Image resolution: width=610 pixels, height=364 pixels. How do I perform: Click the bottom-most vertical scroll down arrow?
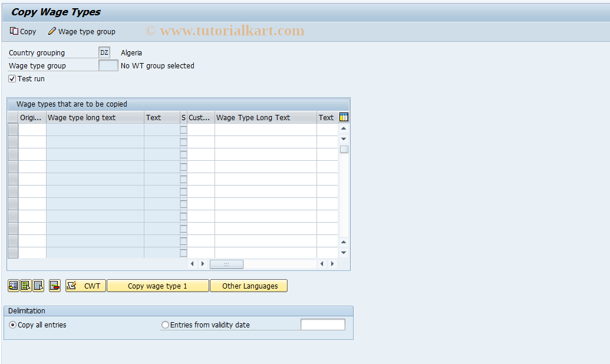(344, 253)
